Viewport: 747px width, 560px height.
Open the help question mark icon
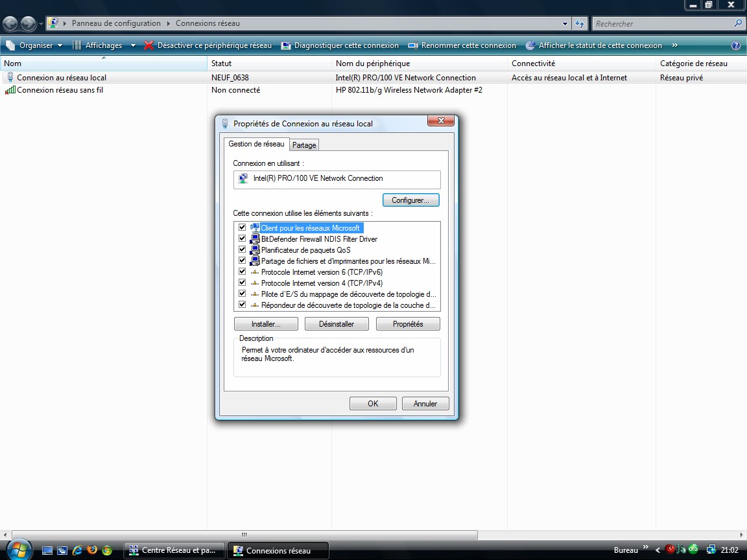click(735, 45)
